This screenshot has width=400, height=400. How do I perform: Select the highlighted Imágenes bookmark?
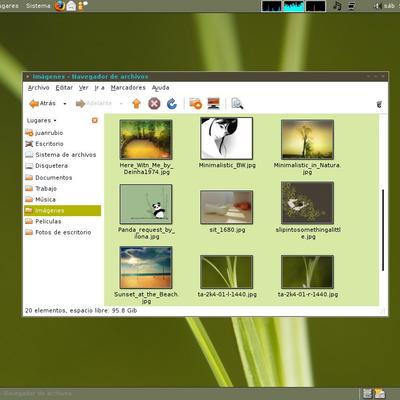click(62, 210)
